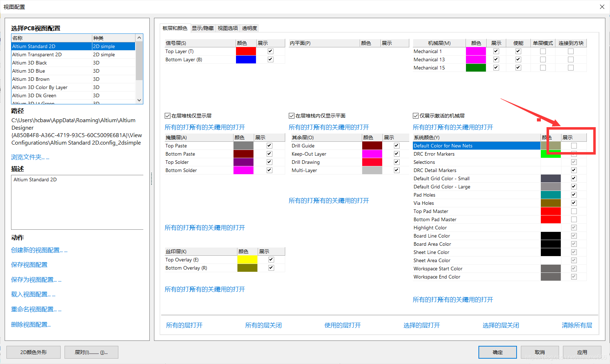Click 应用 button

coord(582,352)
